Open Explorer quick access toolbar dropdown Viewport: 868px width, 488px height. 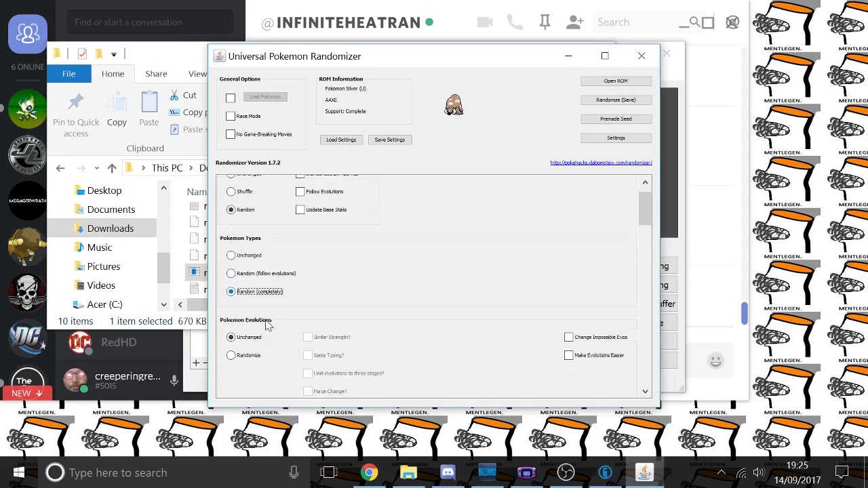[114, 54]
